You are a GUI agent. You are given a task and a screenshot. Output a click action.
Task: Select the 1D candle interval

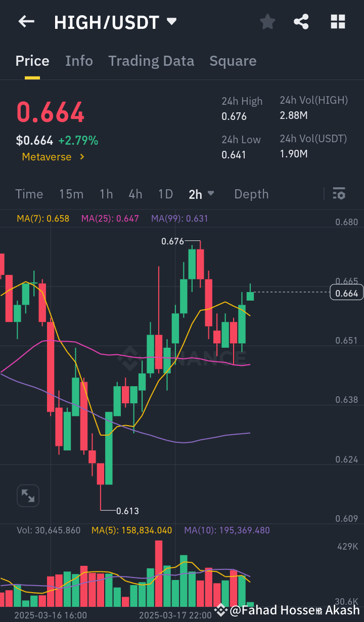point(165,194)
